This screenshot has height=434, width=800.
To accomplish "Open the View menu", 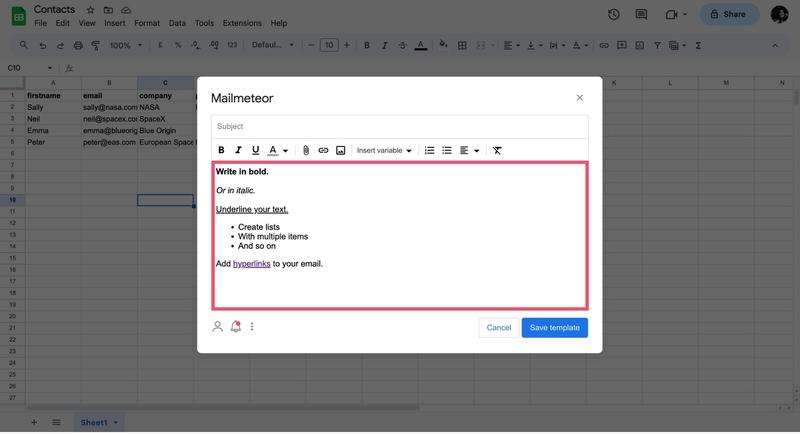I will pyautogui.click(x=87, y=23).
